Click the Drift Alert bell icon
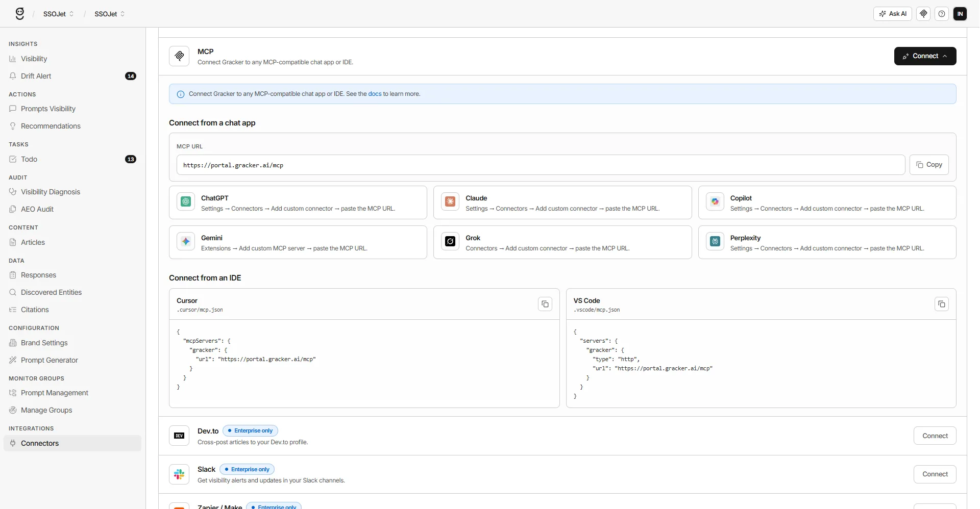Screen dimensions: 980x509 click(x=13, y=76)
